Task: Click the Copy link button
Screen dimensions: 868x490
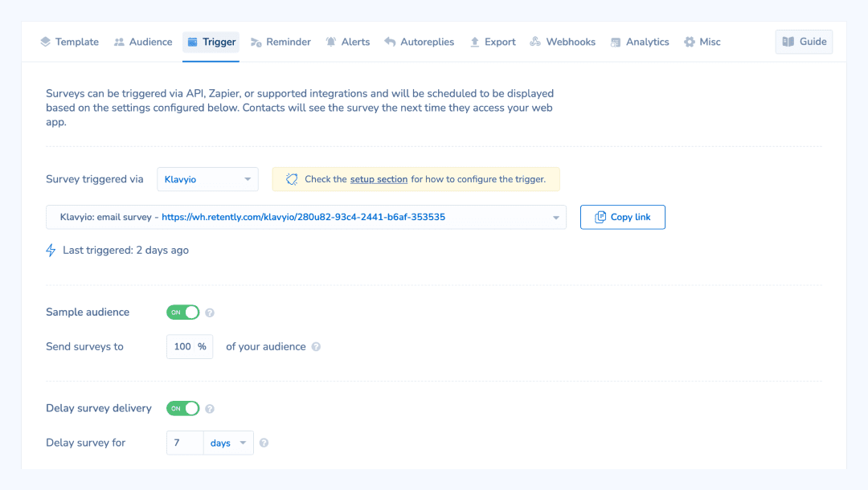Action: click(623, 218)
